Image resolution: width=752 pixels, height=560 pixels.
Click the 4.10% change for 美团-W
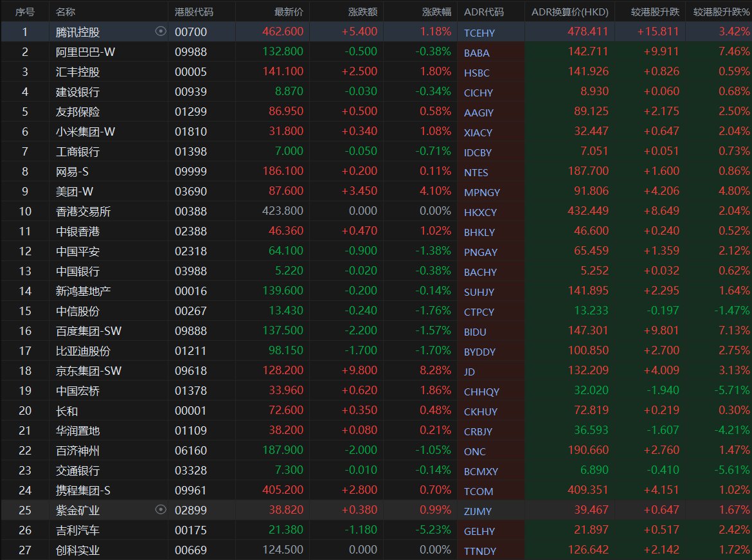point(436,191)
